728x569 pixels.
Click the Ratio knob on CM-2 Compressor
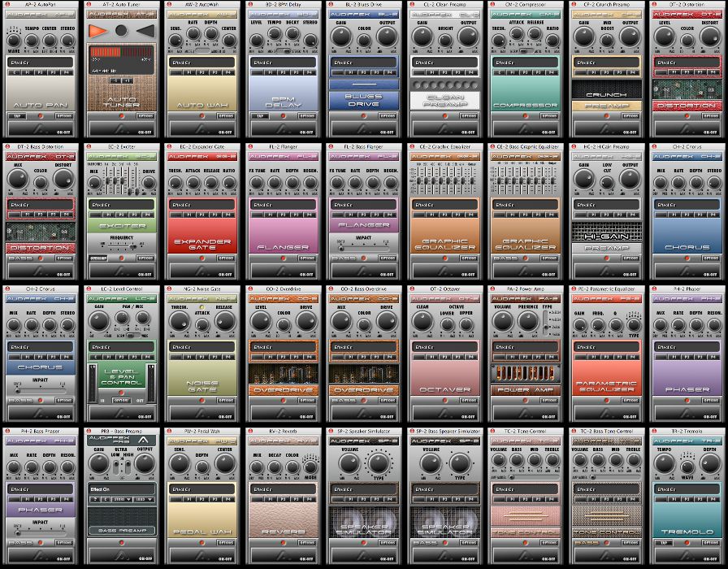tap(552, 41)
